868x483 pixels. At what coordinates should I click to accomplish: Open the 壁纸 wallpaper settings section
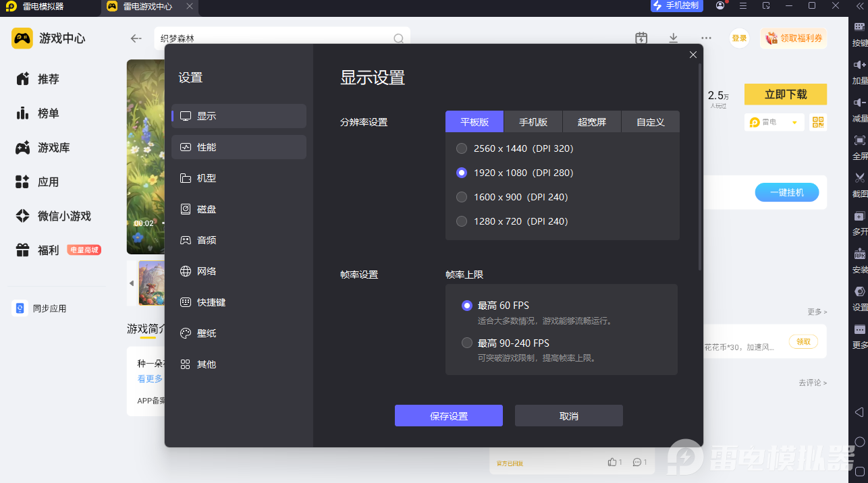(x=239, y=333)
